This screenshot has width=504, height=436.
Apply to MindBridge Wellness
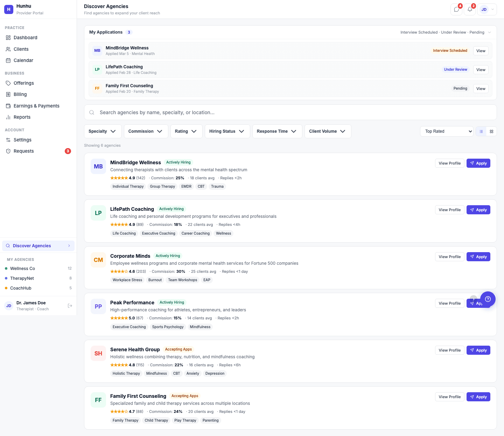tap(478, 163)
